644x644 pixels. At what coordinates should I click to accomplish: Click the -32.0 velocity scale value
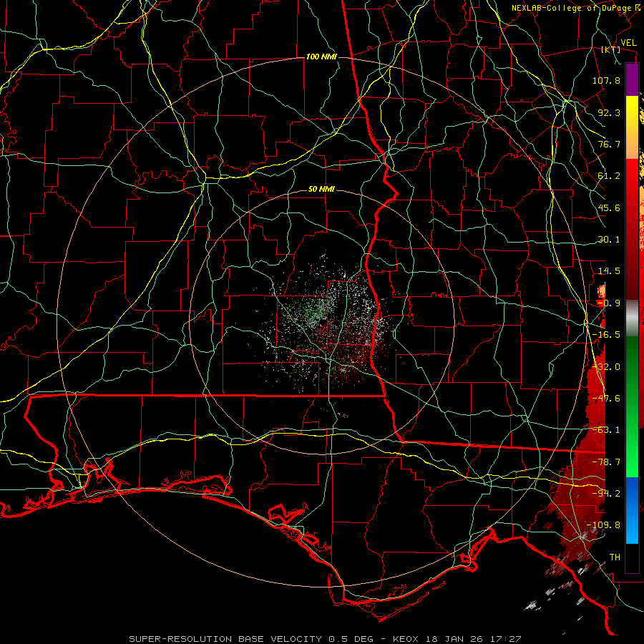tap(606, 367)
